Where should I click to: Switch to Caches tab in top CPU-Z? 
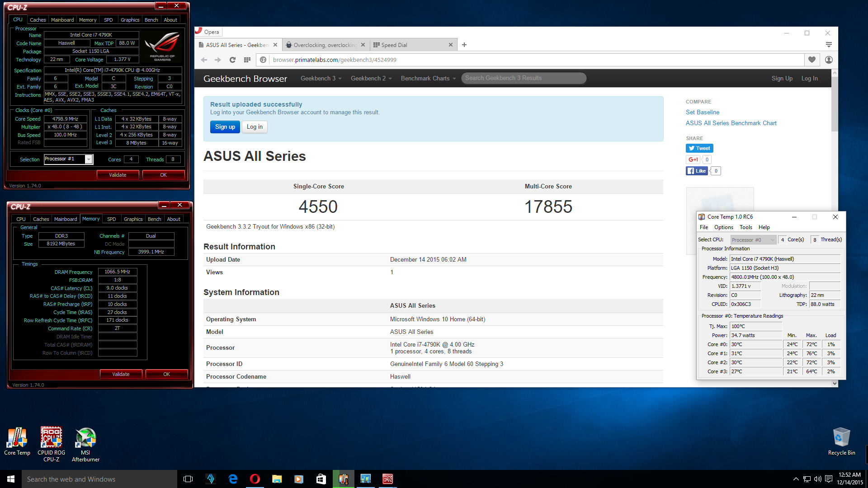pyautogui.click(x=38, y=20)
